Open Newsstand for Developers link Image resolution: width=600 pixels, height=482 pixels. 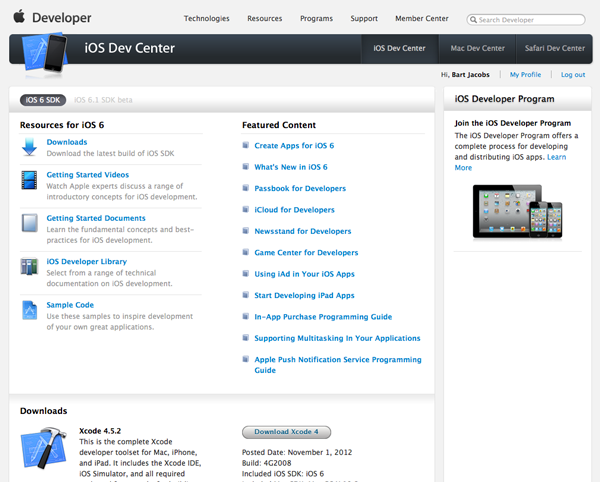click(303, 231)
